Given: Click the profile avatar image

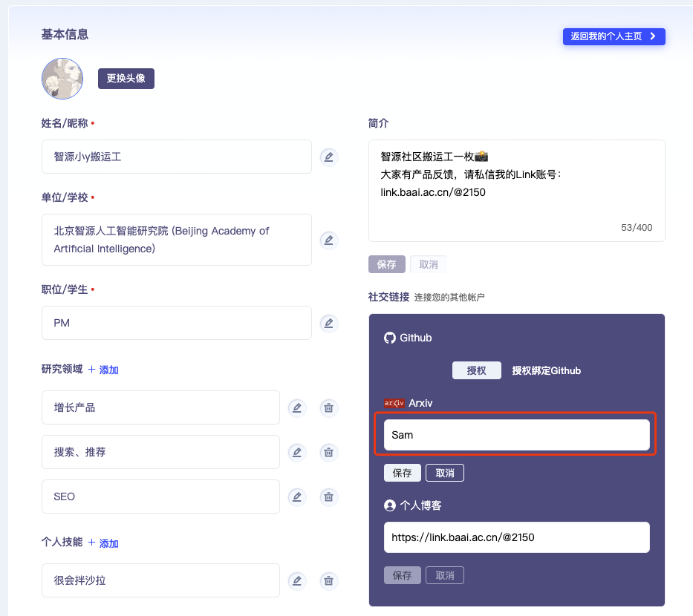Looking at the screenshot, I should 62,78.
